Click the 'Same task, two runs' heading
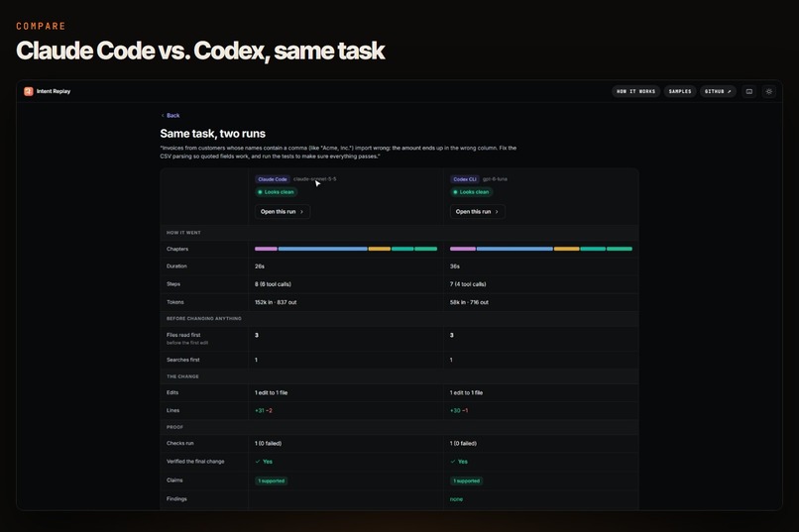Screen dimensions: 799x532 212,134
